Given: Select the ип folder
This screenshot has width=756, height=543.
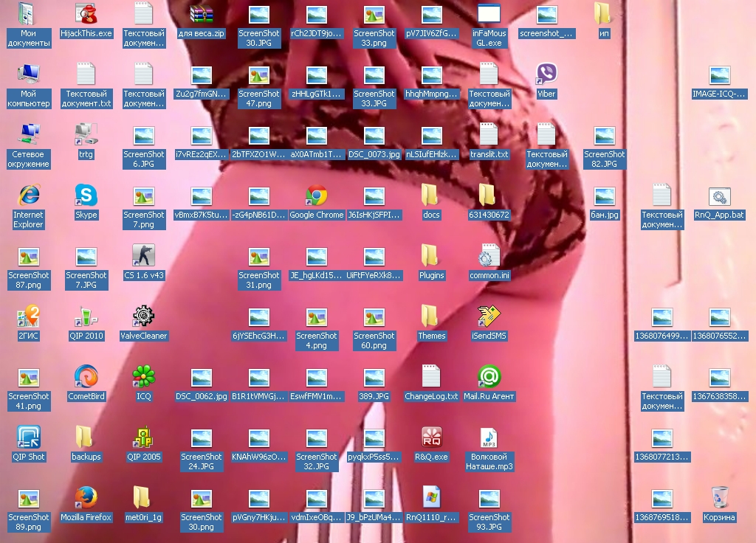Looking at the screenshot, I should click(x=604, y=14).
